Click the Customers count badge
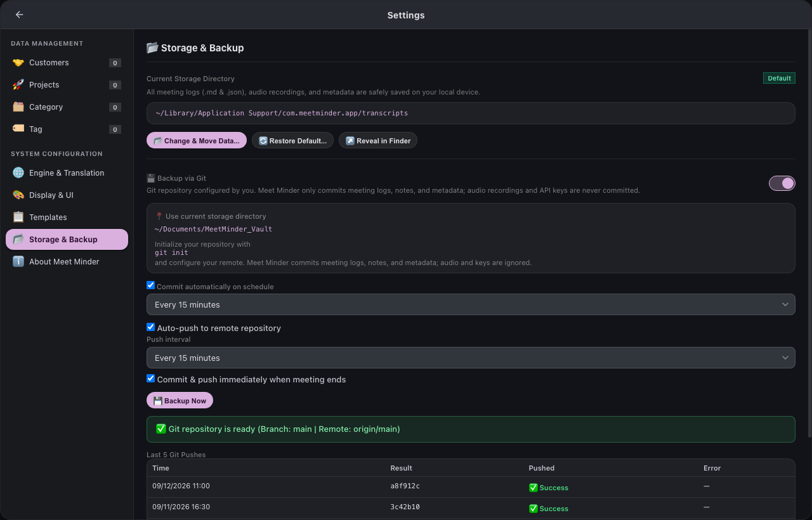This screenshot has width=812, height=520. [x=115, y=63]
